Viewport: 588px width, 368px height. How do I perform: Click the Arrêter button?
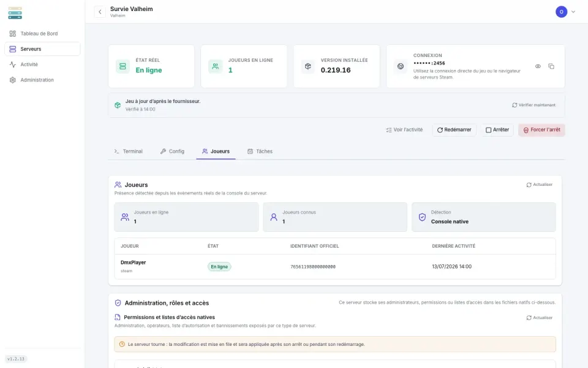(497, 130)
